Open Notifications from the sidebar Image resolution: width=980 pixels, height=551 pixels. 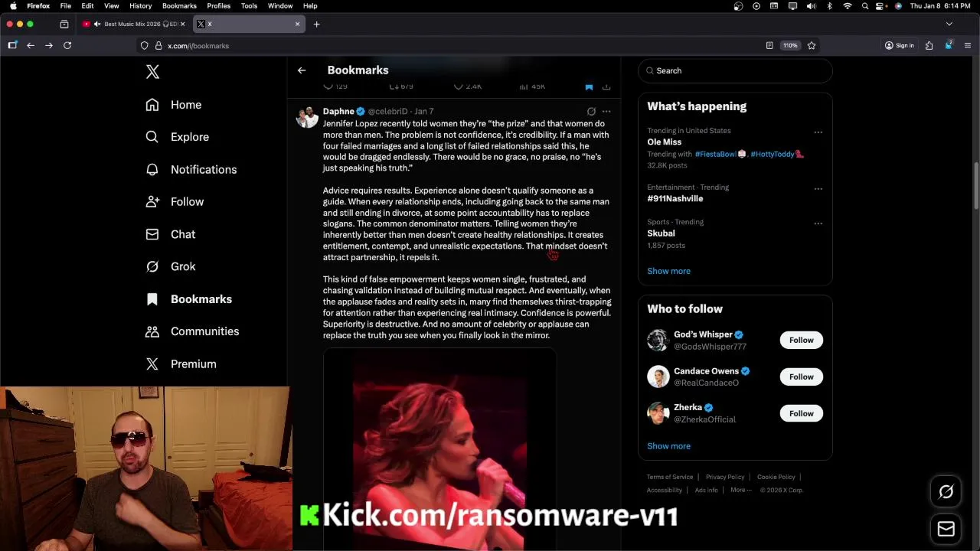191,170
